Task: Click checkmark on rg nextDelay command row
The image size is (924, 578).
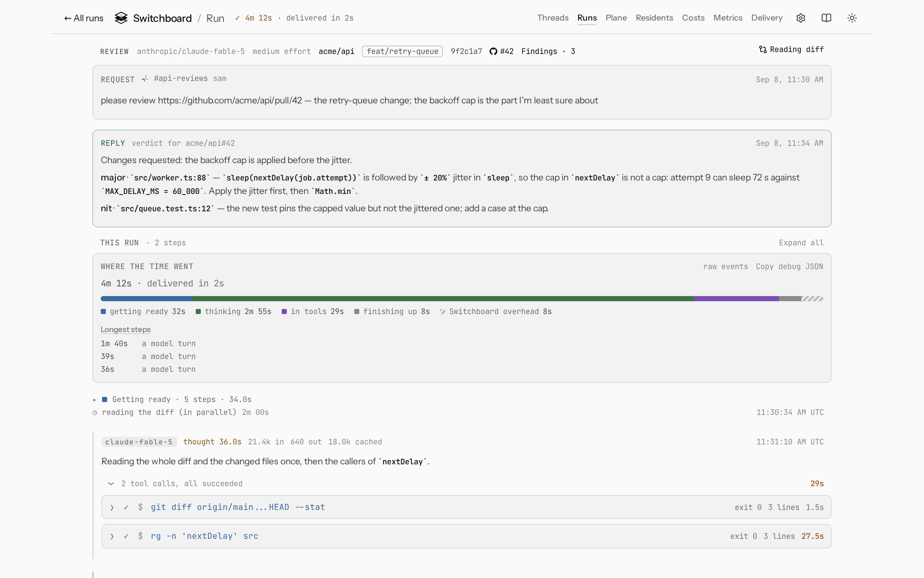Action: click(x=126, y=536)
